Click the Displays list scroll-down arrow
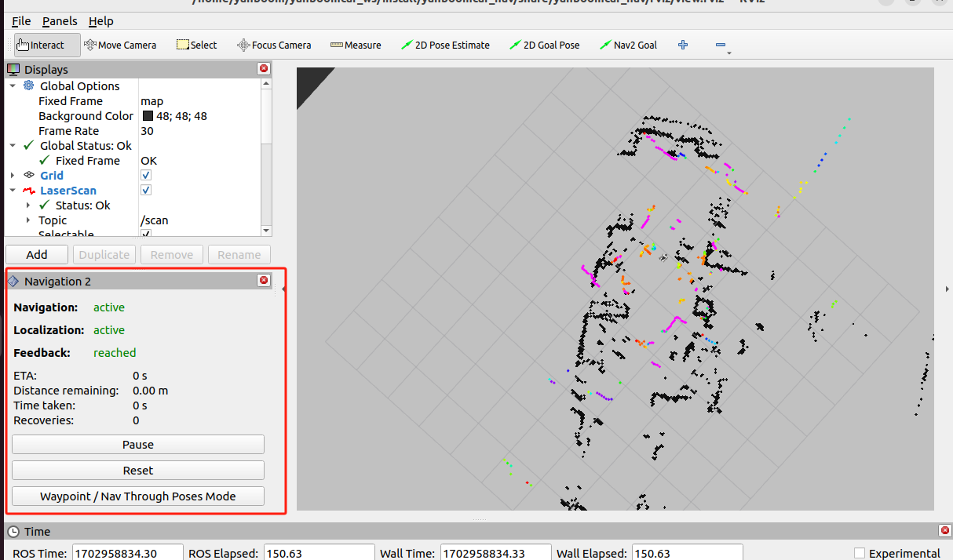Screen dimensions: 953x560 coord(266,231)
